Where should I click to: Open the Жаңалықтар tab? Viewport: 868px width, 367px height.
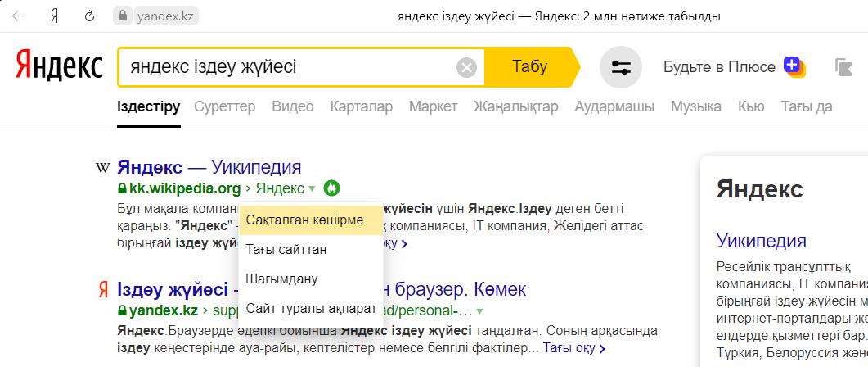click(516, 106)
